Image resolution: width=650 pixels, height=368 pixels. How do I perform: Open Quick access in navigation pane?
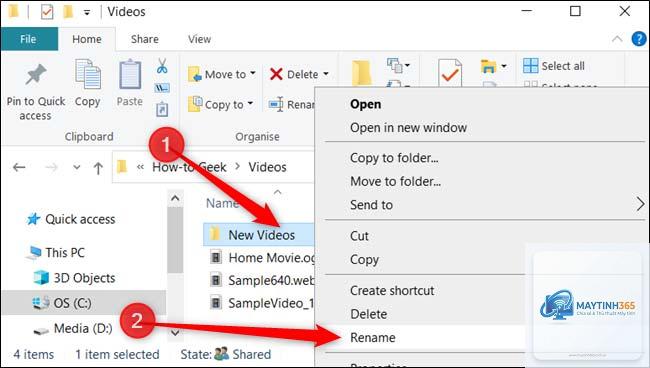click(x=71, y=219)
